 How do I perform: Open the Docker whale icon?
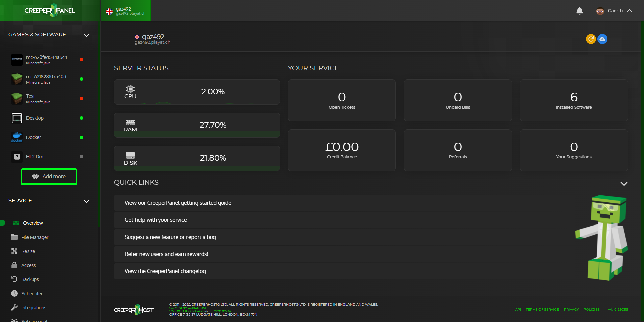(17, 137)
